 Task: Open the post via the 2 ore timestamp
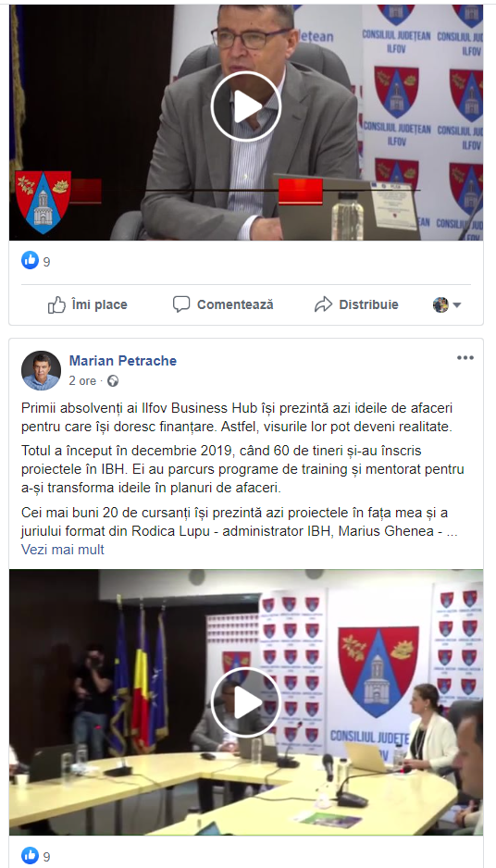click(82, 381)
